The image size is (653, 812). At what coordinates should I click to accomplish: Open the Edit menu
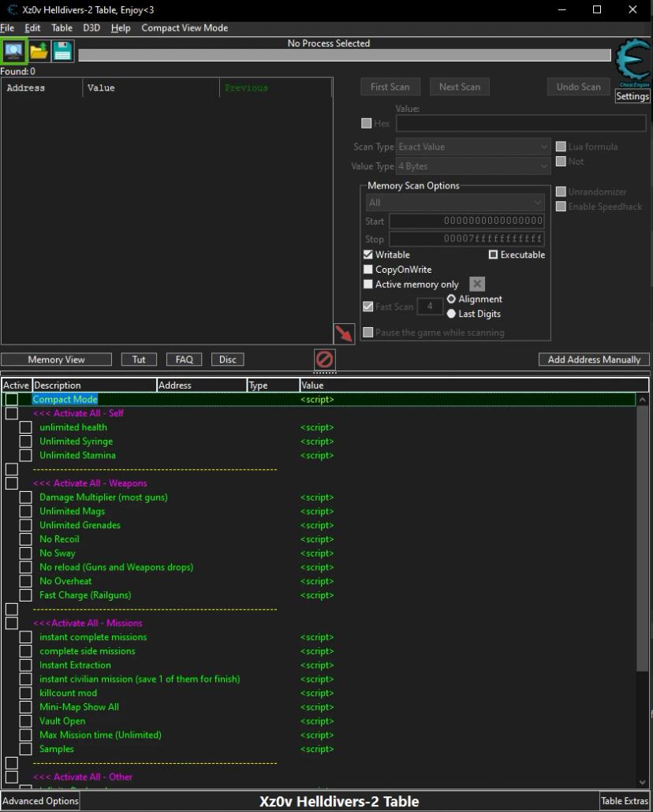point(32,28)
